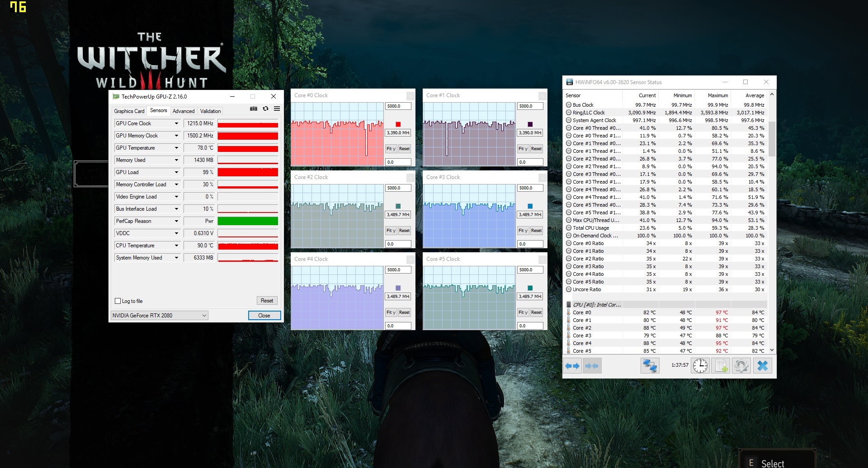Click Fit y in Core #3 Clock graph

tap(523, 231)
